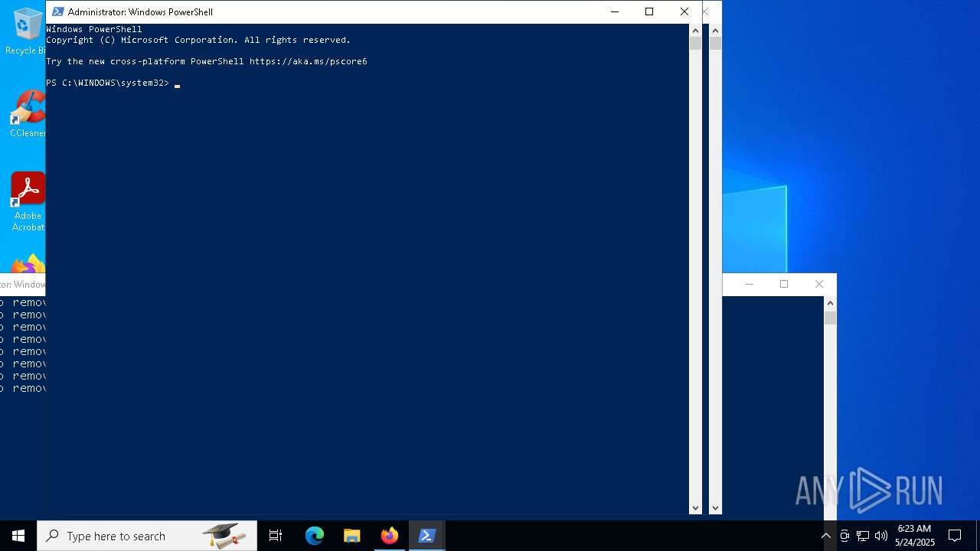
Task: Click the scroll up arrow of second PowerShell window behind
Action: pyautogui.click(x=715, y=31)
